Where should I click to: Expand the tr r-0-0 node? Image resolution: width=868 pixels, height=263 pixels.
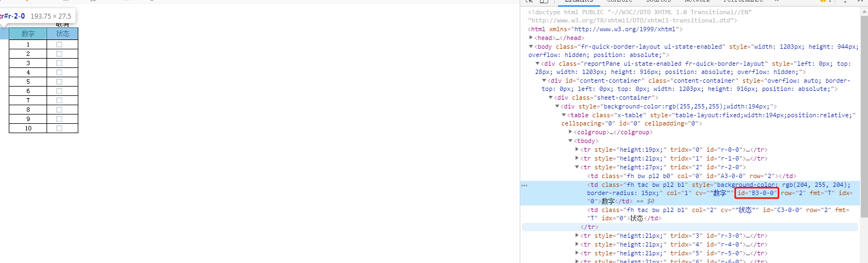(x=577, y=150)
